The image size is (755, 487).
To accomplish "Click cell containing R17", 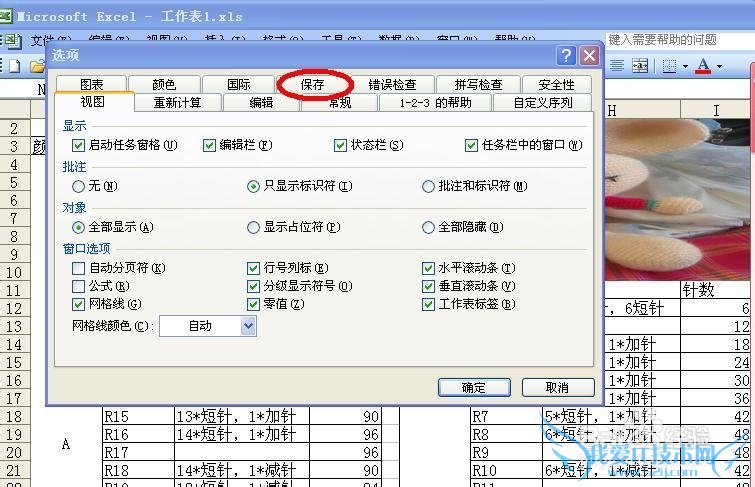I will point(139,452).
